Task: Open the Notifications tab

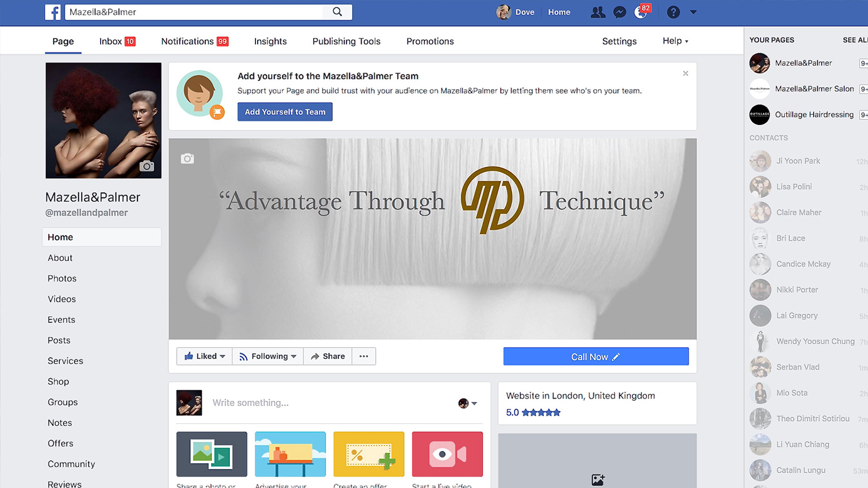Action: [194, 41]
